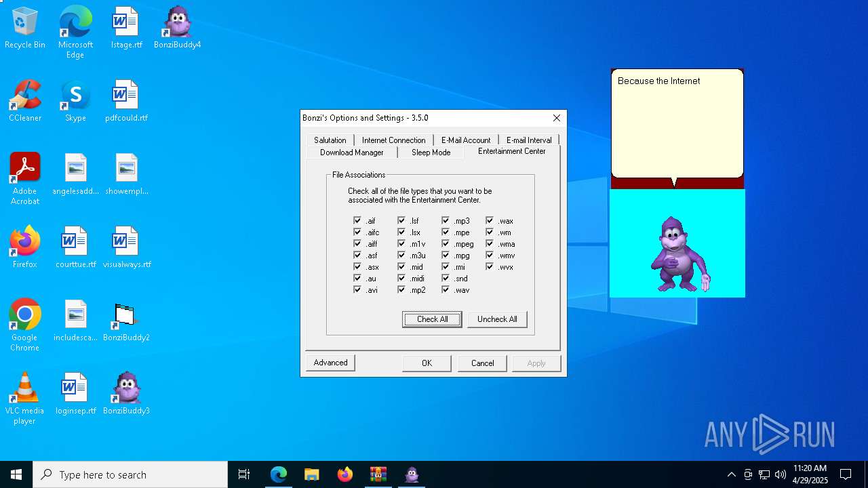Uncheck the .wav file association
Viewport: 868px width, 488px height.
pyautogui.click(x=446, y=289)
